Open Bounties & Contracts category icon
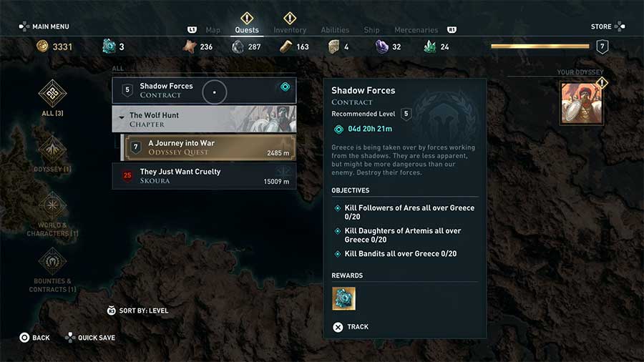This screenshot has width=644, height=362. [x=52, y=262]
